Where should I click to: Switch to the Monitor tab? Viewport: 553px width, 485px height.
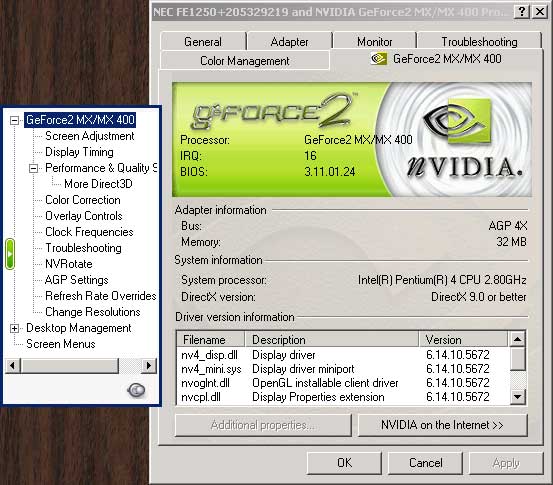pyautogui.click(x=375, y=42)
